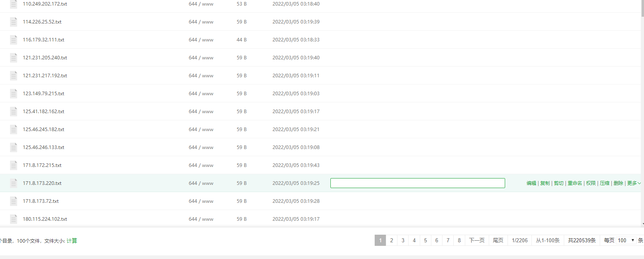The width and height of the screenshot is (644, 259).
Task: Open the 每页 100 items-per-page dropdown
Action: tap(626, 240)
